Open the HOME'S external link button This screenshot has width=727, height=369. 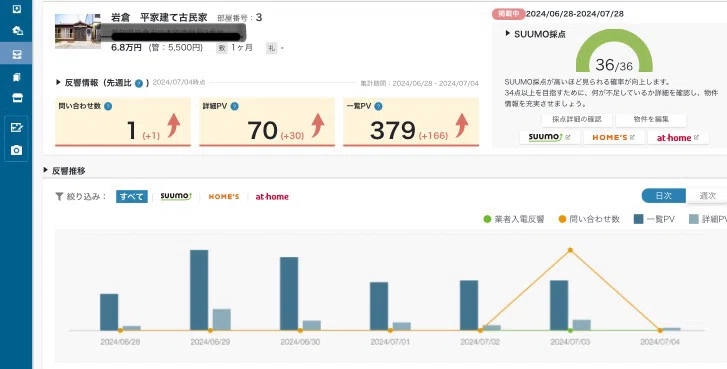point(614,137)
